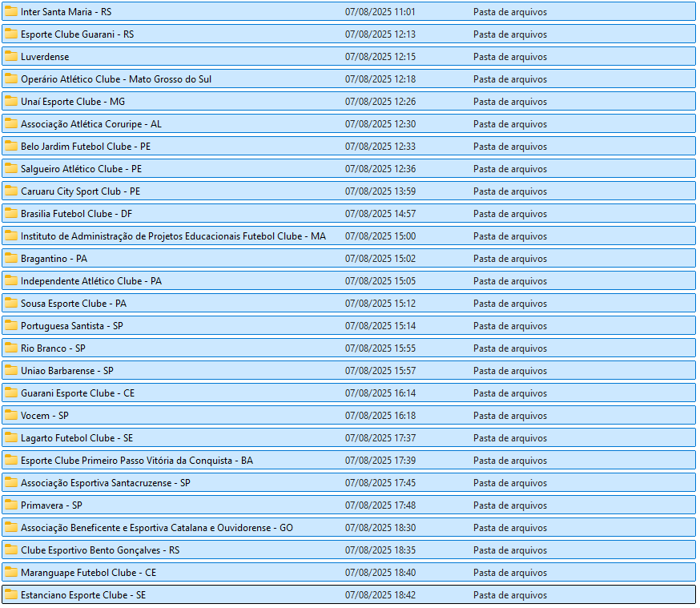Select name Primavera - SP
The width and height of the screenshot is (700, 608).
pyautogui.click(x=51, y=505)
